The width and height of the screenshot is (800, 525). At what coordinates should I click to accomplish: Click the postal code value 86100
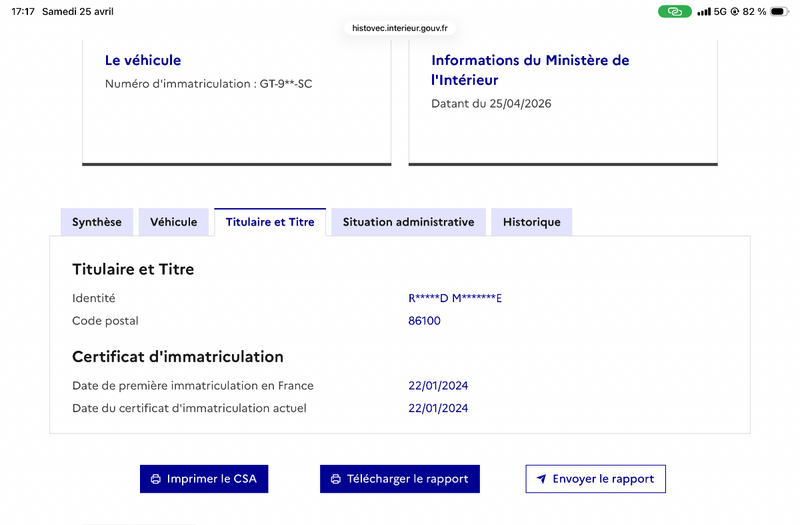point(424,321)
